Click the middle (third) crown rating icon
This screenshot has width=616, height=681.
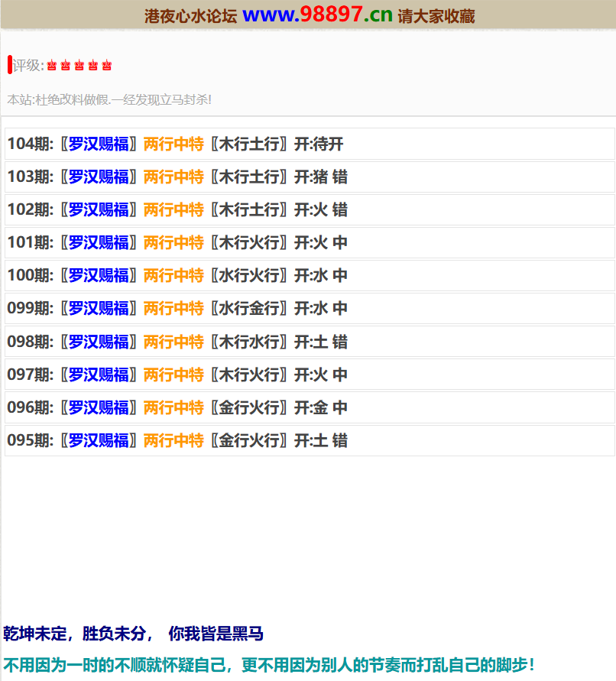79,66
